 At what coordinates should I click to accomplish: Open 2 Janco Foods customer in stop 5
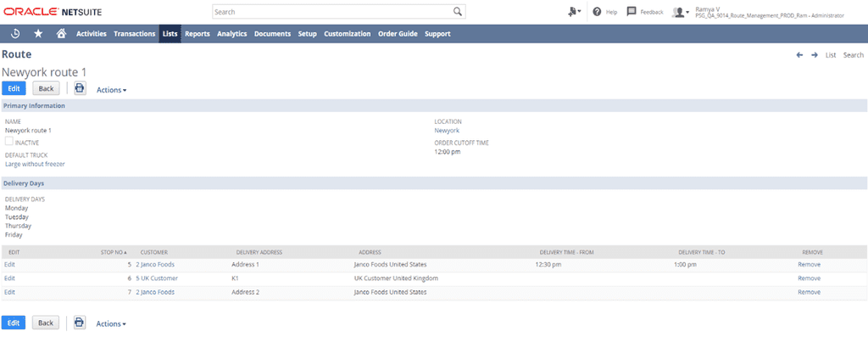155,264
